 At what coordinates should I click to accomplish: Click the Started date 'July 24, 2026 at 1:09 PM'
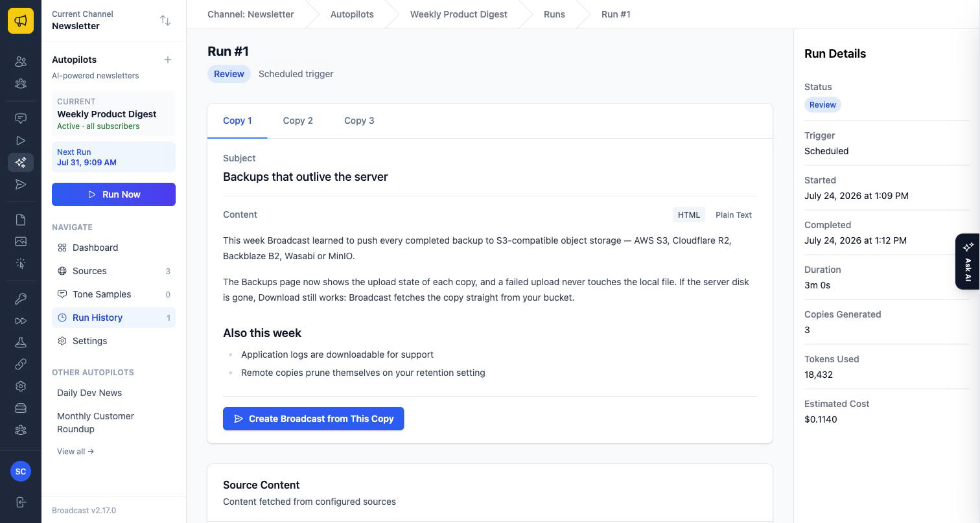tap(856, 196)
